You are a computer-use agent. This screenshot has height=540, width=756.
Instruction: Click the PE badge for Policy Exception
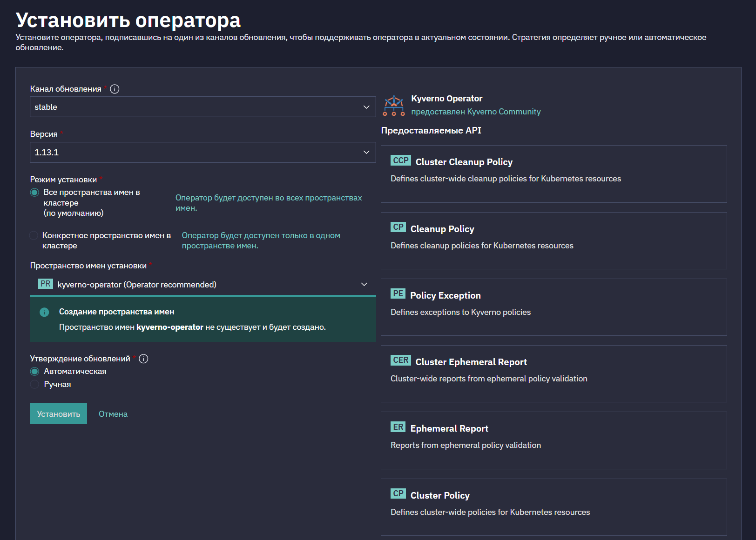pyautogui.click(x=398, y=294)
